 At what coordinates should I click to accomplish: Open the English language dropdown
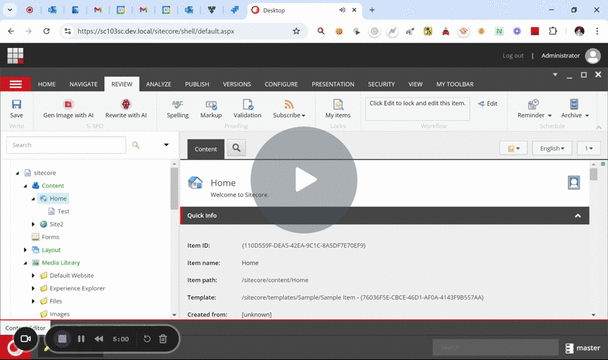click(x=552, y=148)
